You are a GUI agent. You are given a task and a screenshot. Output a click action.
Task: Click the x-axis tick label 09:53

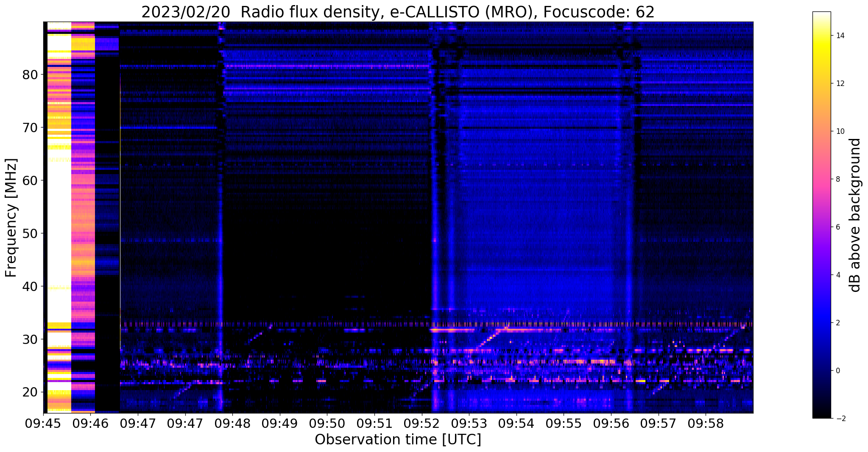(x=469, y=423)
